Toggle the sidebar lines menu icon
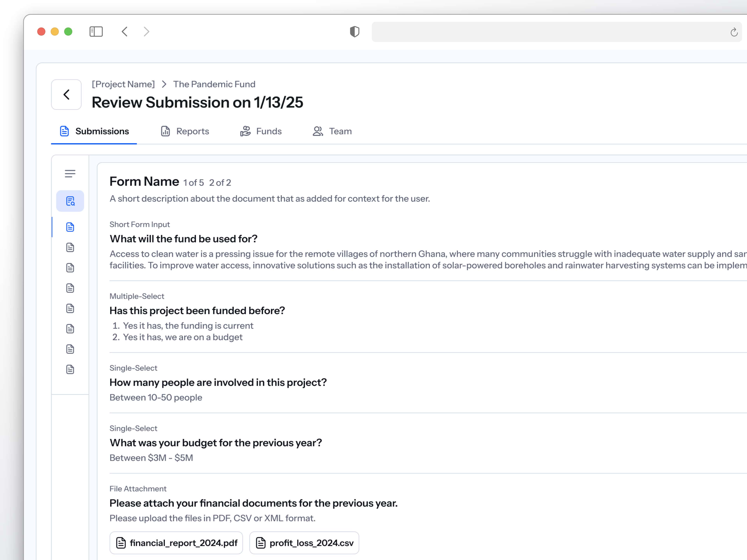Screen dimensions: 747x560 [x=70, y=173]
